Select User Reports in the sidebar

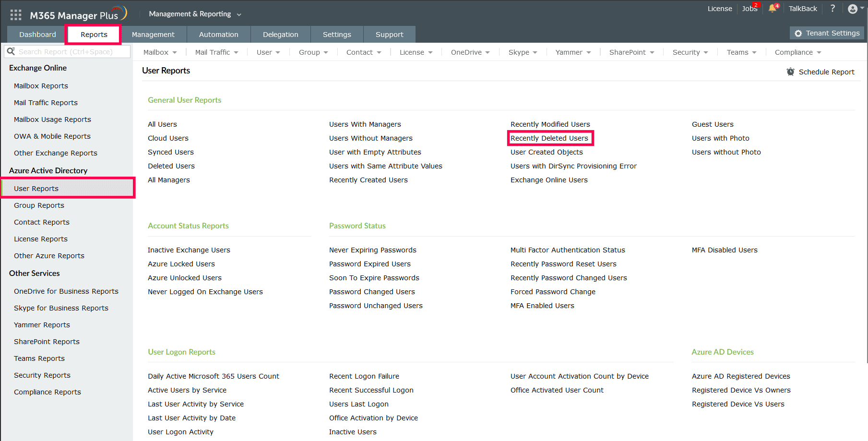[67, 188]
